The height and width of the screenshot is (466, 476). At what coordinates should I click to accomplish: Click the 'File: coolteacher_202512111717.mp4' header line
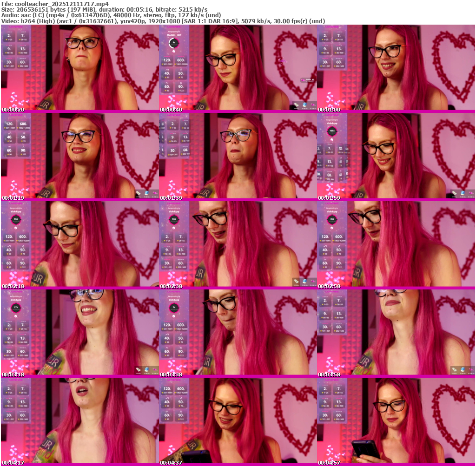tap(55, 4)
